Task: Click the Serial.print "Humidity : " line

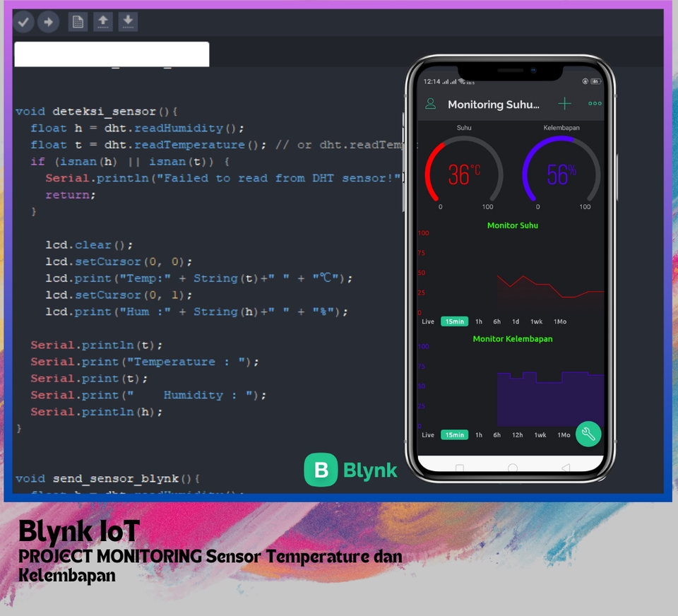Action: 148,395
